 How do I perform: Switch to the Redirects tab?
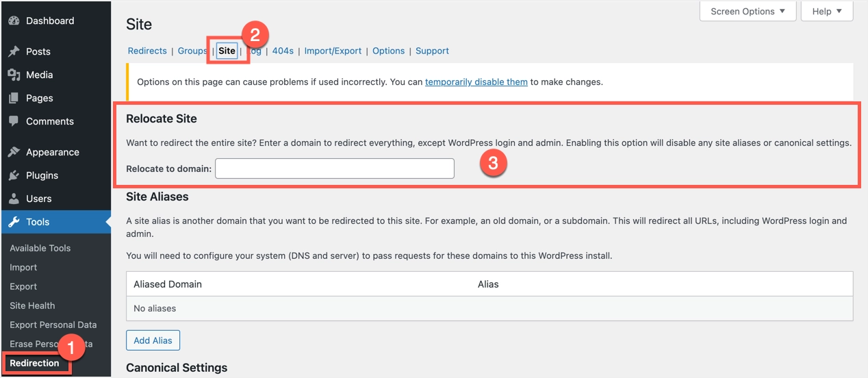click(x=147, y=51)
